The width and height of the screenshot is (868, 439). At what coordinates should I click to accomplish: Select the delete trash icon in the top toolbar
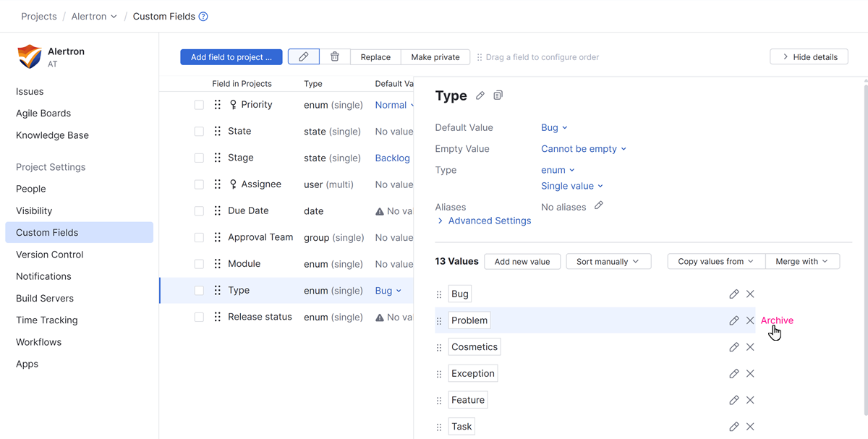(x=333, y=56)
